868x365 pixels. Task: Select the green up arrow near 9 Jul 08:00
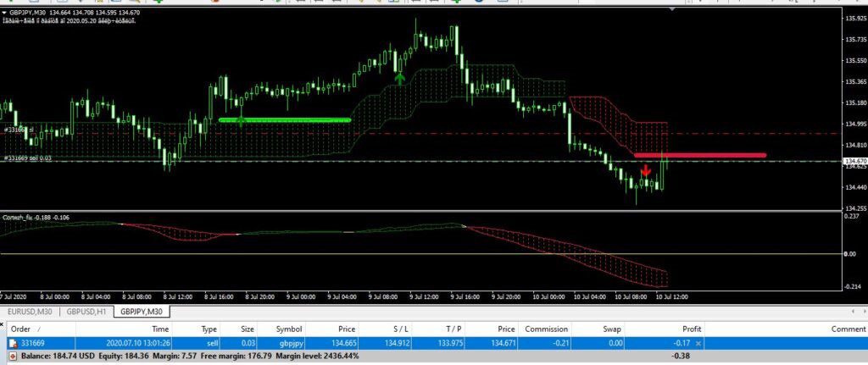(400, 78)
